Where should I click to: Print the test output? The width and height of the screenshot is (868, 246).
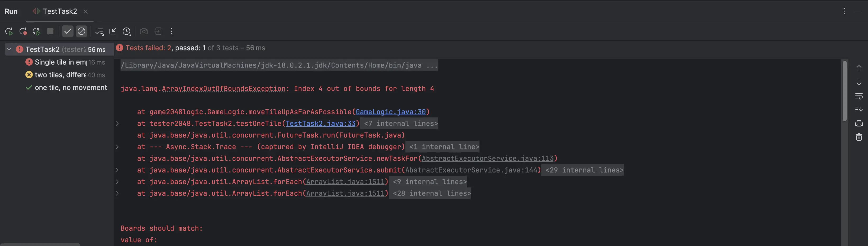(859, 123)
